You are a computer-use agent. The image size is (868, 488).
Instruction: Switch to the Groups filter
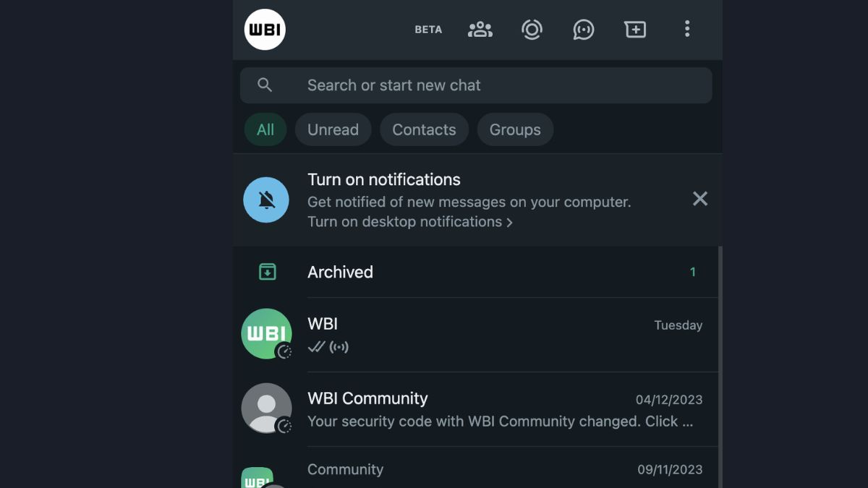(515, 130)
